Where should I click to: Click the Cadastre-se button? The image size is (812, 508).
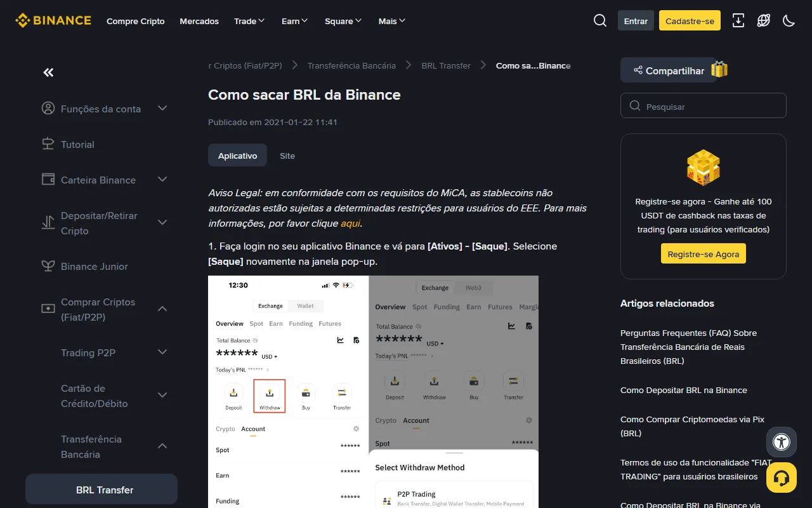click(690, 20)
